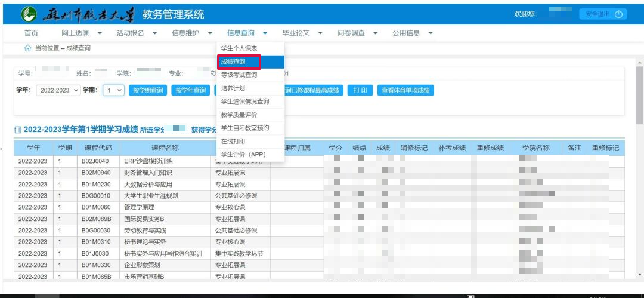644x298 pixels.
Task: Click course name ERP沙盘模拟训练
Action: [x=148, y=161]
